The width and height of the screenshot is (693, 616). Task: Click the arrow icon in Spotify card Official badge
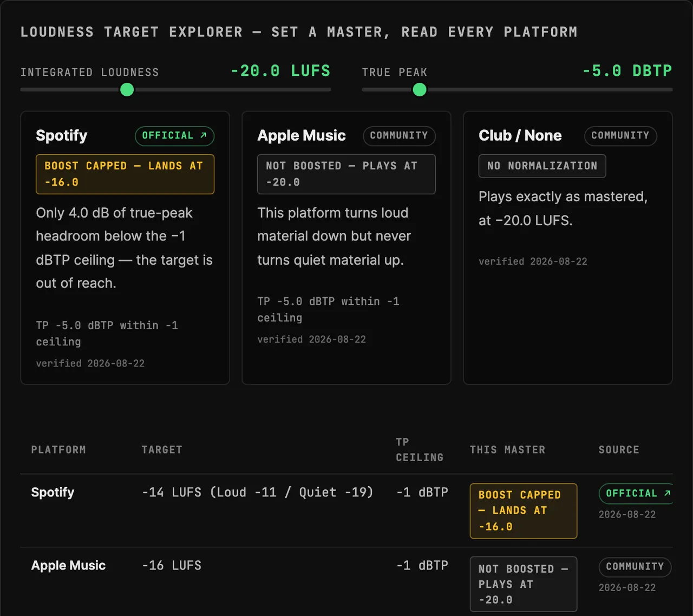point(204,135)
